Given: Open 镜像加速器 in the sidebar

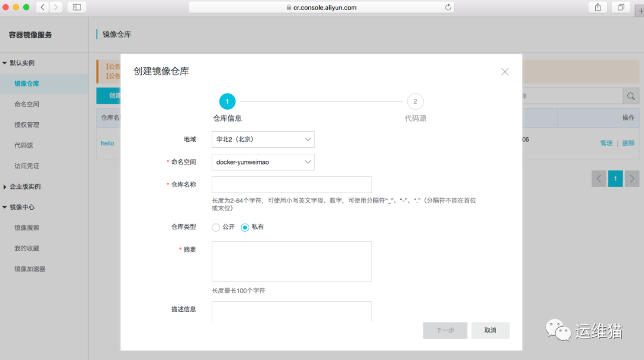Looking at the screenshot, I should click(x=30, y=269).
